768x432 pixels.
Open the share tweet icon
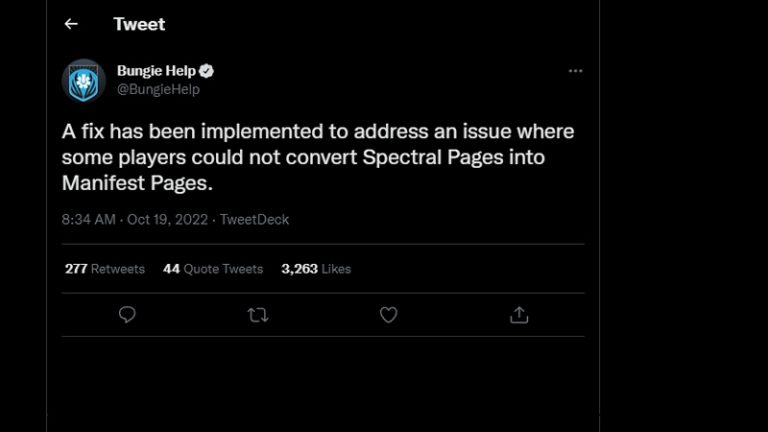pyautogui.click(x=519, y=315)
